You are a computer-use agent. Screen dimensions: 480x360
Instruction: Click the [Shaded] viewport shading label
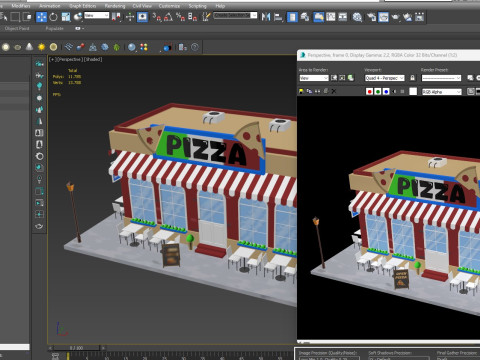point(93,59)
